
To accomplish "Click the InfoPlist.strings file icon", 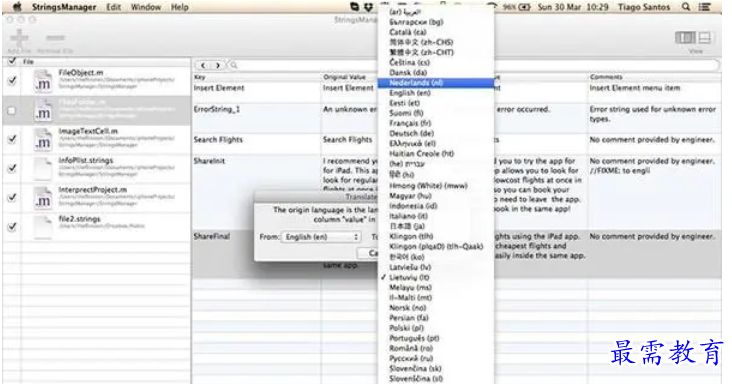I will click(x=43, y=168).
